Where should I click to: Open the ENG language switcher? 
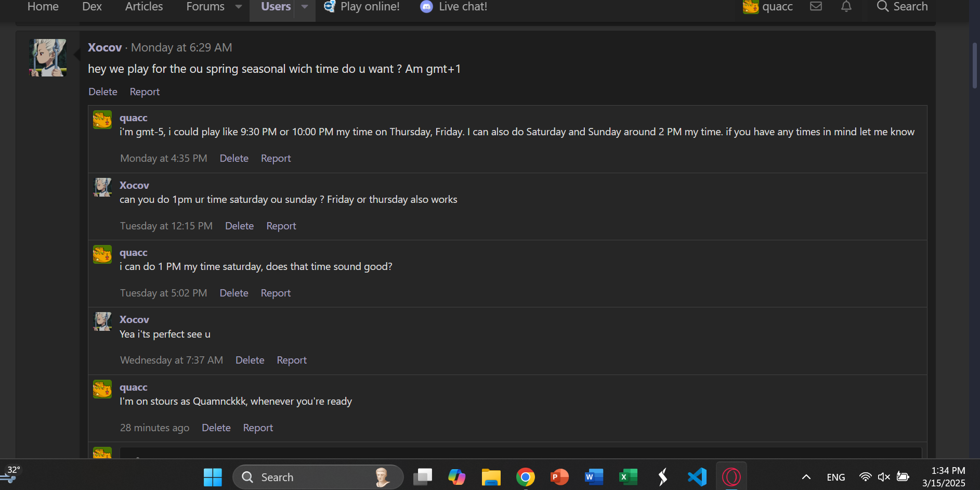click(836, 477)
